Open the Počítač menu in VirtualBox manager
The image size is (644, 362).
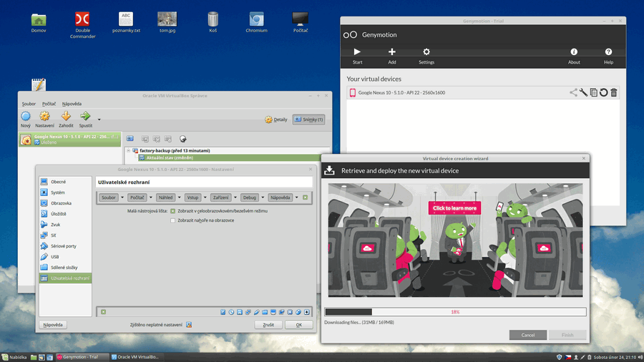[49, 104]
